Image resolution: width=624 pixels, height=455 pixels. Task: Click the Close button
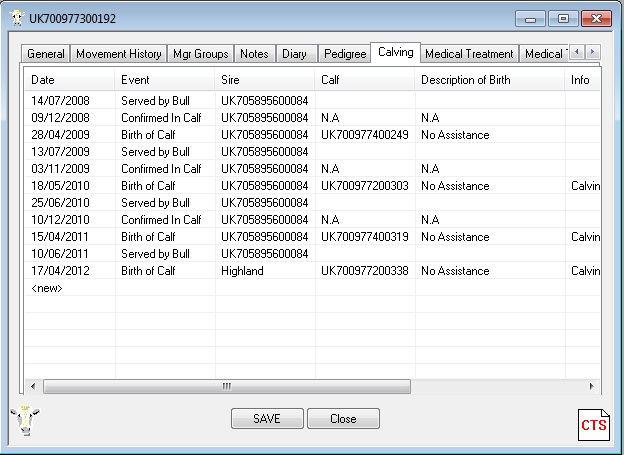[x=343, y=418]
